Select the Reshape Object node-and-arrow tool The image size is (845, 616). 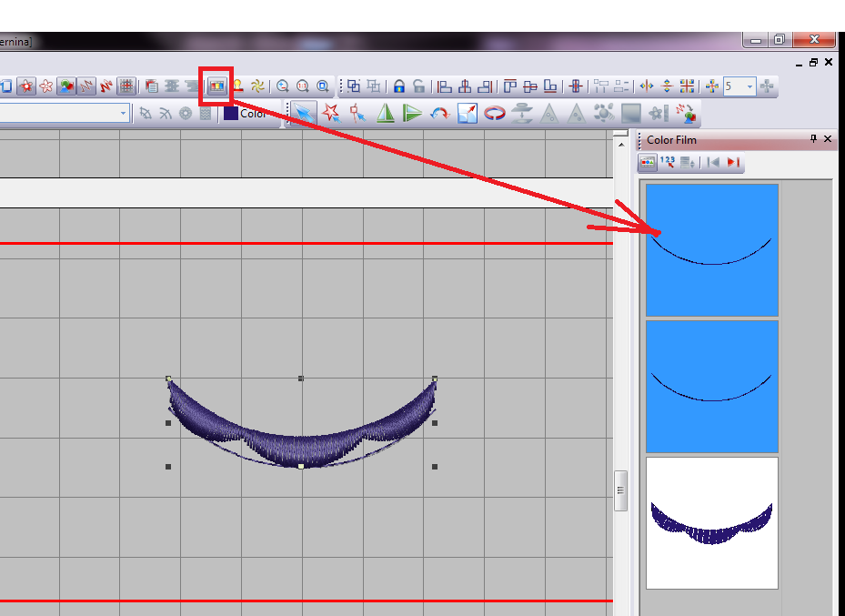pyautogui.click(x=357, y=113)
